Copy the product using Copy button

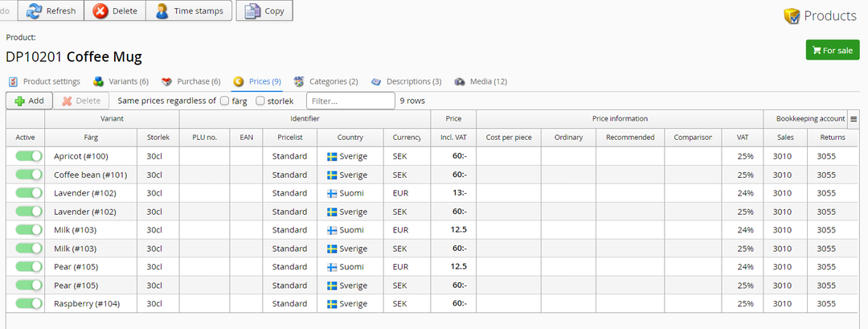(264, 11)
